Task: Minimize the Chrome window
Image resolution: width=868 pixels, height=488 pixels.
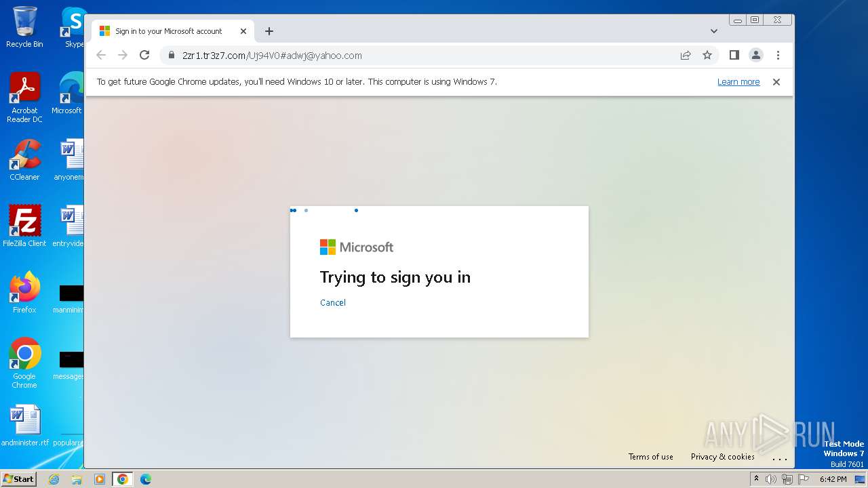Action: [738, 20]
